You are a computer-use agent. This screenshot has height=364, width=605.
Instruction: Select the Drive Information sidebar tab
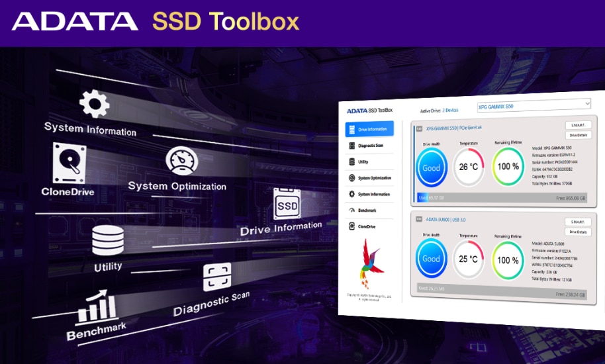[x=369, y=129]
